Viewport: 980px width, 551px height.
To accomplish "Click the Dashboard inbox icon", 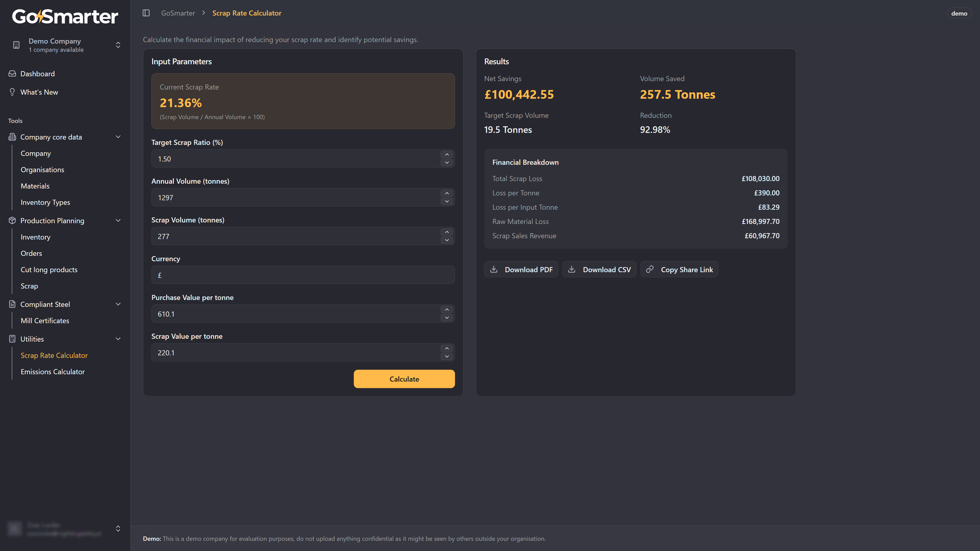I will [x=12, y=74].
